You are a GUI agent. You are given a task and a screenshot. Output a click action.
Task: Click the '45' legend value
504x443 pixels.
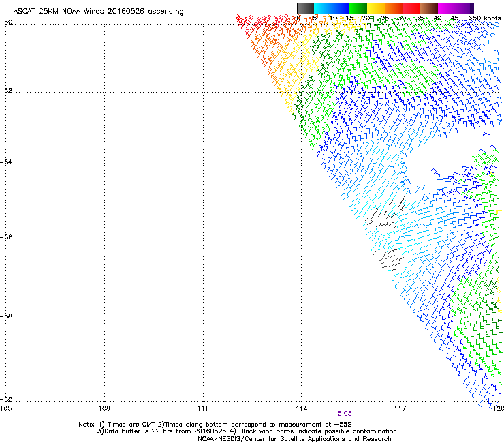pyautogui.click(x=454, y=18)
